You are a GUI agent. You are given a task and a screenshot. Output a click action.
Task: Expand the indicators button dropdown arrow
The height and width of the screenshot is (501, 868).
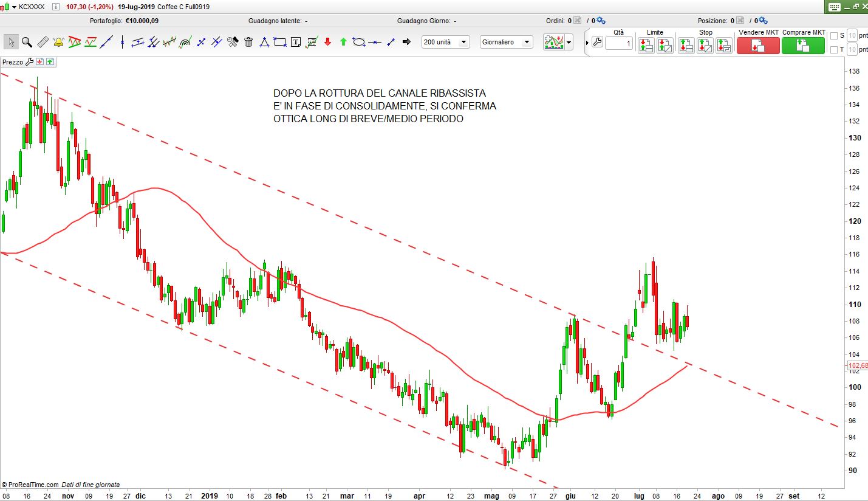point(569,43)
